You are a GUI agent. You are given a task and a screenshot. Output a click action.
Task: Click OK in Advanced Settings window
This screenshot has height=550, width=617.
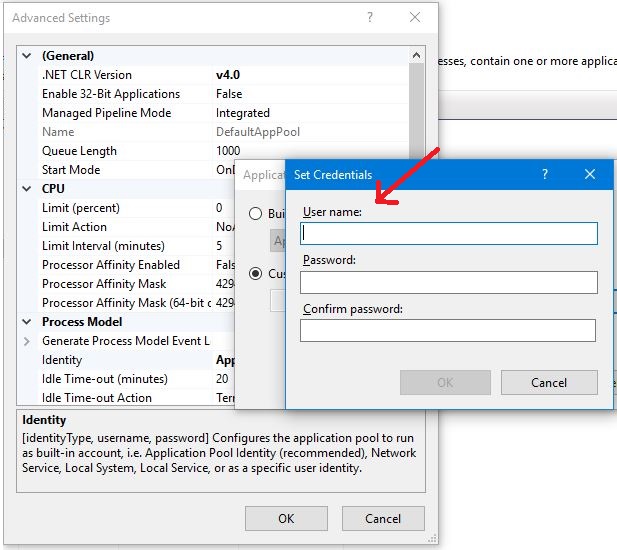point(286,518)
